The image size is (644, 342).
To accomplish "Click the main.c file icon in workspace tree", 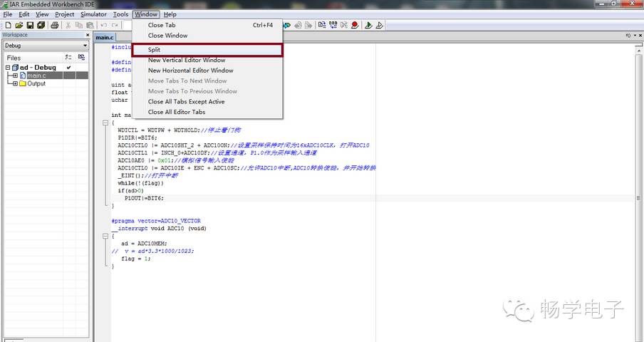I will [x=23, y=76].
